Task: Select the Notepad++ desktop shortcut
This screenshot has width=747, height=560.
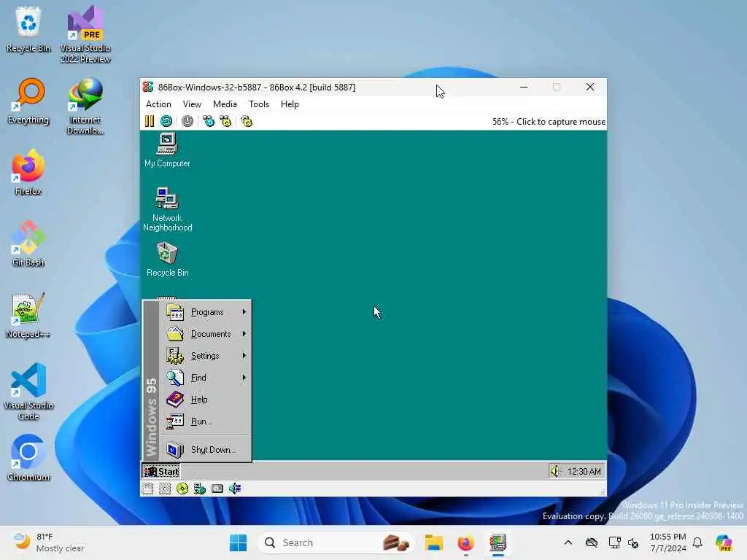Action: tap(28, 315)
